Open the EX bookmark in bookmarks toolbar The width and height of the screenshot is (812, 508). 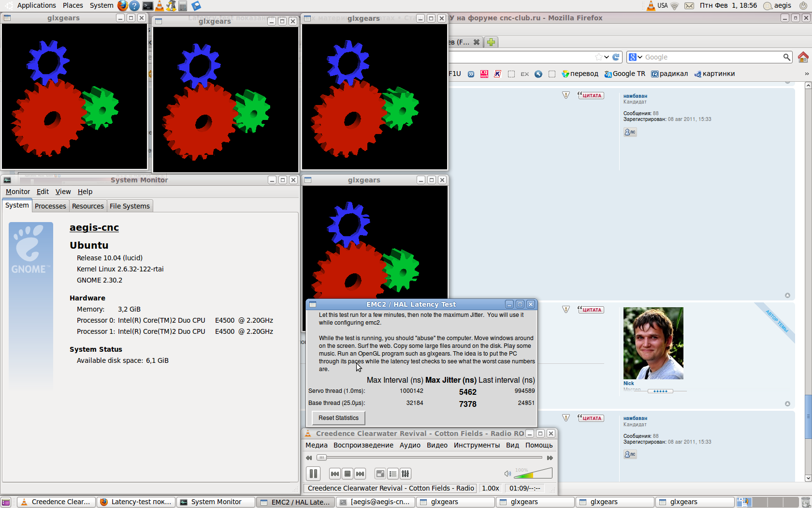525,74
